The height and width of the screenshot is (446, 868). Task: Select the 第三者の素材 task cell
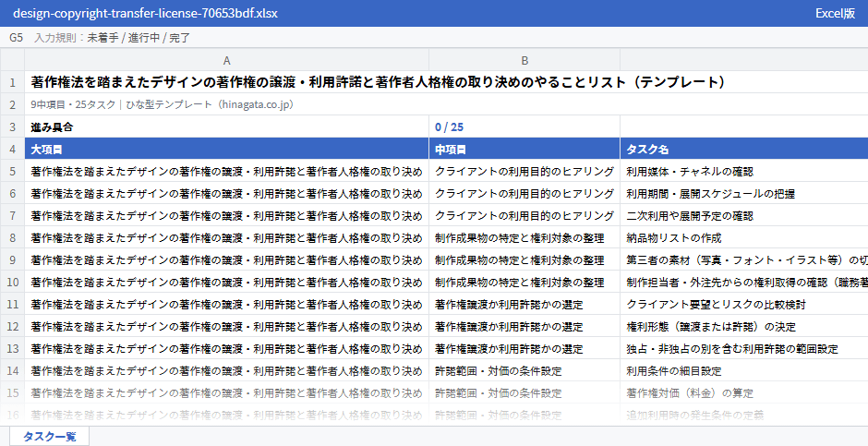click(744, 260)
